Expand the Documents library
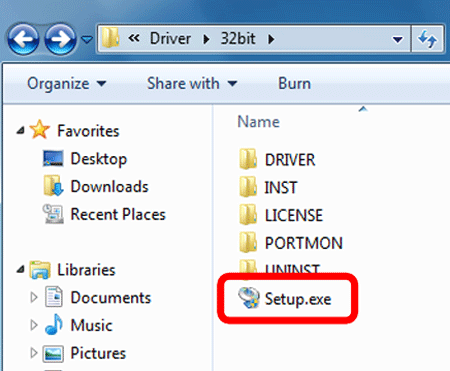The width and height of the screenshot is (450, 371). [34, 297]
